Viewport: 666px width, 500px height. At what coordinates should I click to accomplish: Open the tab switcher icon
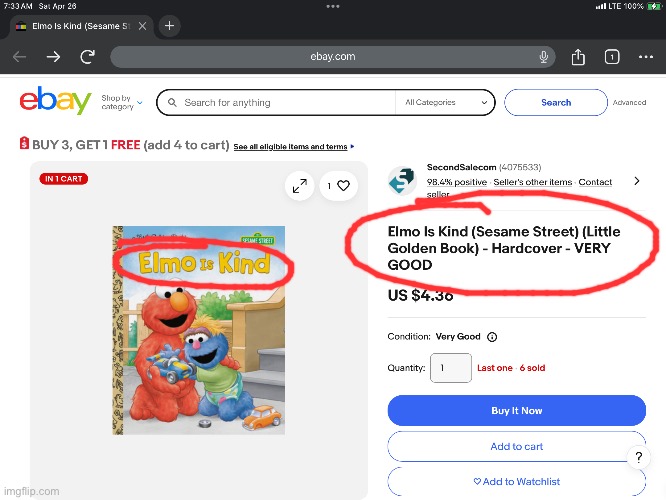pos(612,56)
